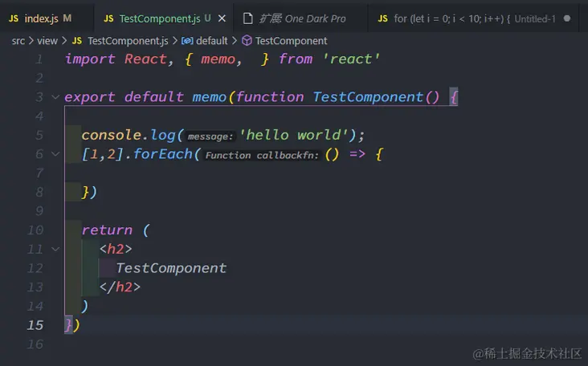Open the TestComponent.js breadcrumb
Image resolution: width=588 pixels, height=366 pixels.
point(128,40)
